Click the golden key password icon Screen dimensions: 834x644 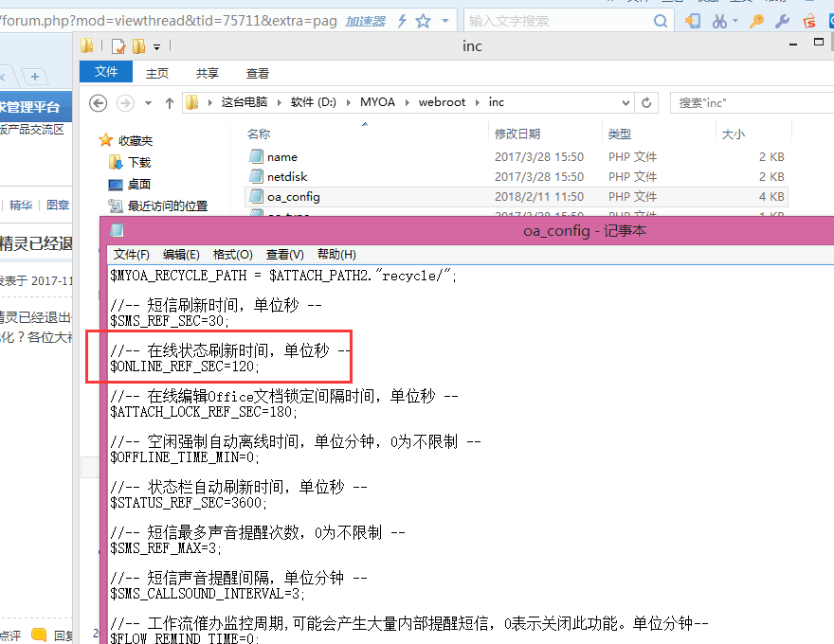[756, 21]
